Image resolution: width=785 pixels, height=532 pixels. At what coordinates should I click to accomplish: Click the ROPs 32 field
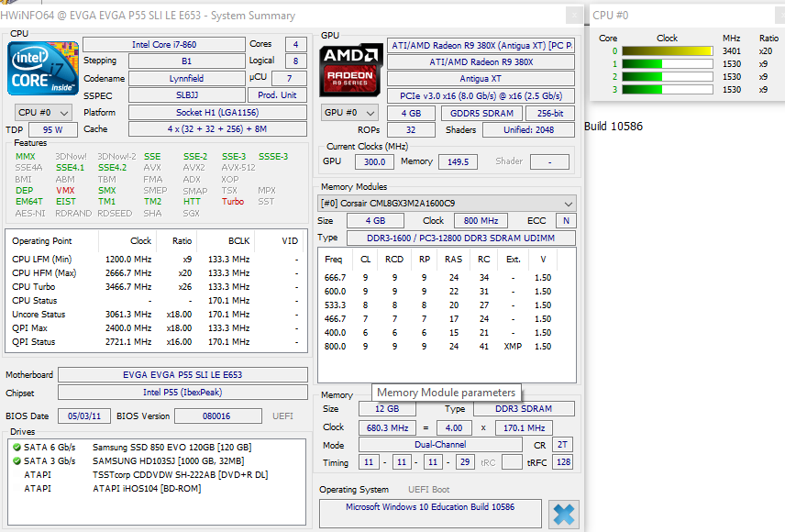tap(411, 129)
